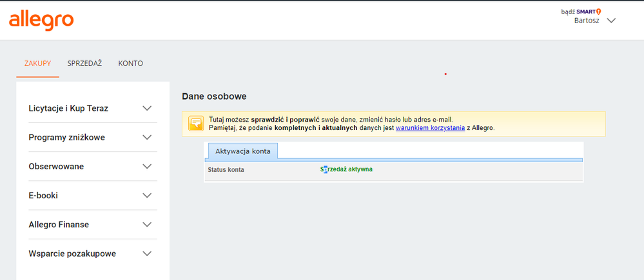
Task: Select the Aktywacja konta tab
Action: [x=243, y=151]
